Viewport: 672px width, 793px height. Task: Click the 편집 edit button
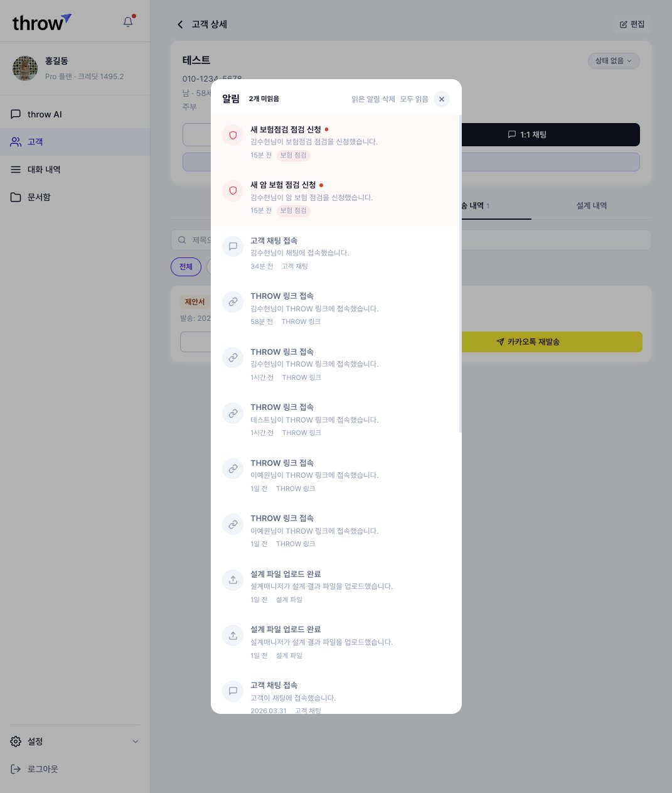pos(632,24)
